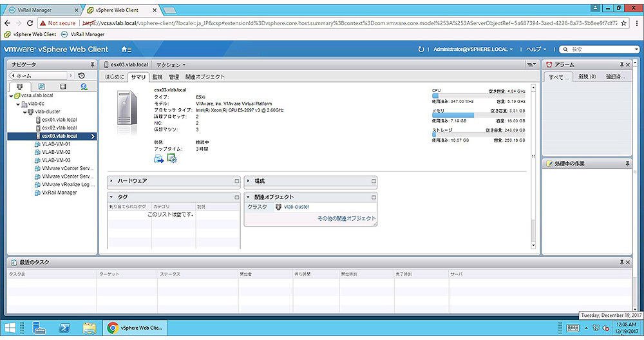644x340 pixels.
Task: Click the refresh icon in header
Action: pos(421,50)
